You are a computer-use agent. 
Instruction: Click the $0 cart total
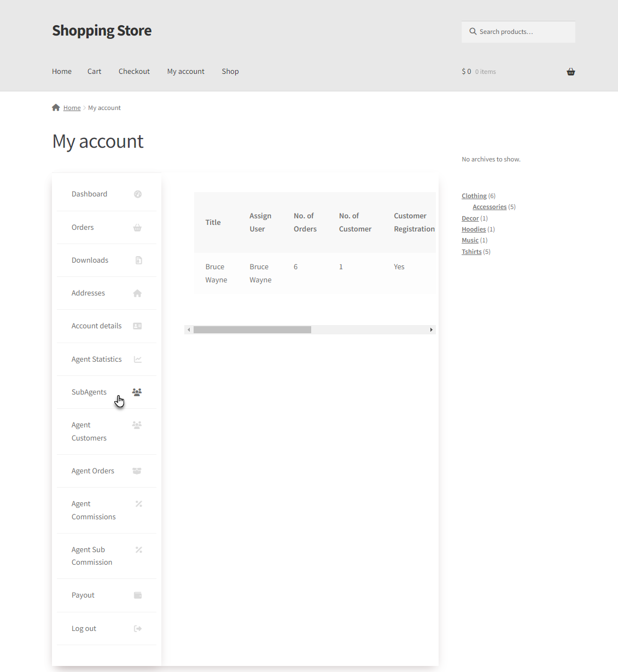[467, 72]
